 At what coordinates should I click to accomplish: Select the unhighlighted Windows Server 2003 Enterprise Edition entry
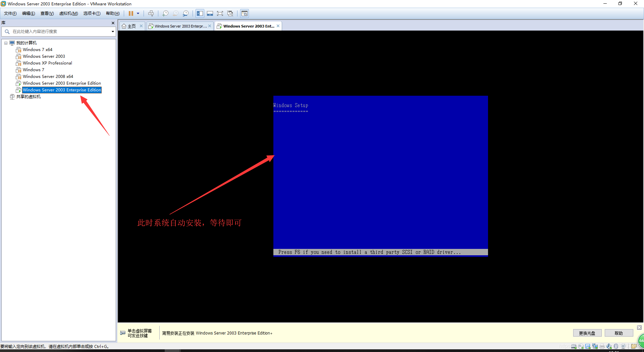(x=62, y=83)
